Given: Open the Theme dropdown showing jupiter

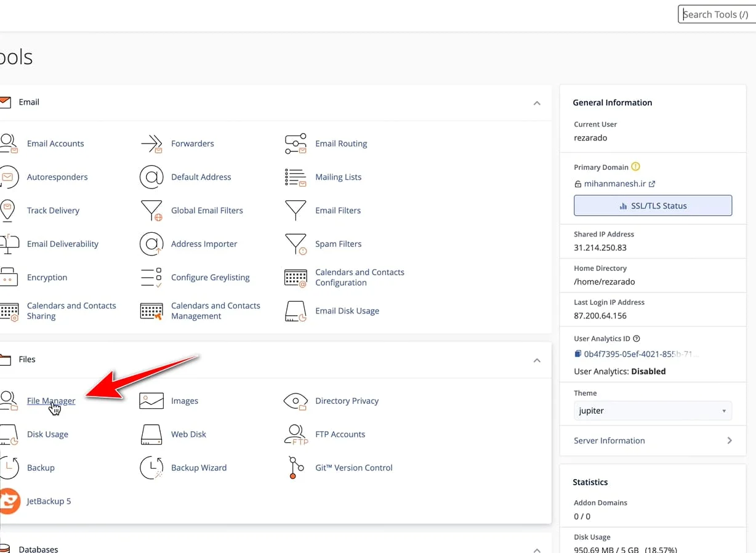Looking at the screenshot, I should coord(653,411).
